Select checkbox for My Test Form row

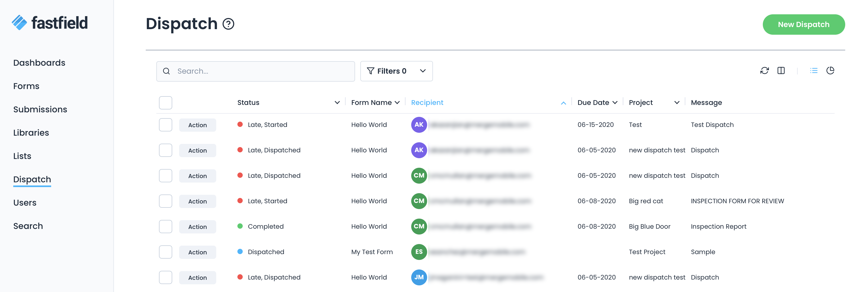click(165, 252)
